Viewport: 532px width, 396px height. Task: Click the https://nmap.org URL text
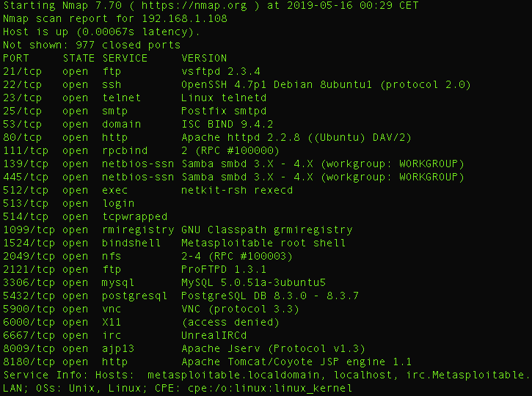point(194,6)
